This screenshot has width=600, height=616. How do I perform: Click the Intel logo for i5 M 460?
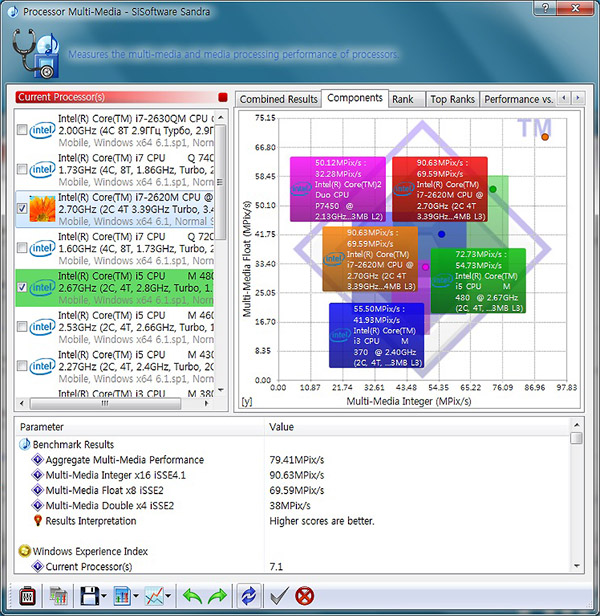click(x=42, y=326)
